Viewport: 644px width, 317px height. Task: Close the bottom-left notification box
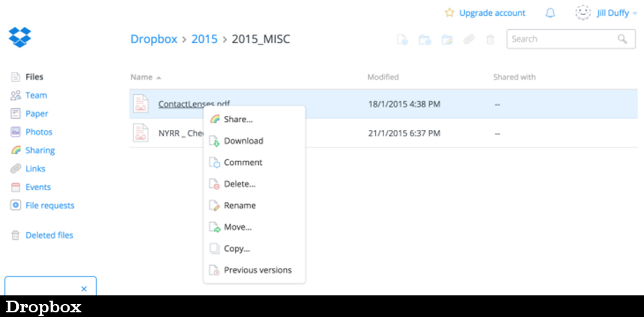[x=84, y=289]
